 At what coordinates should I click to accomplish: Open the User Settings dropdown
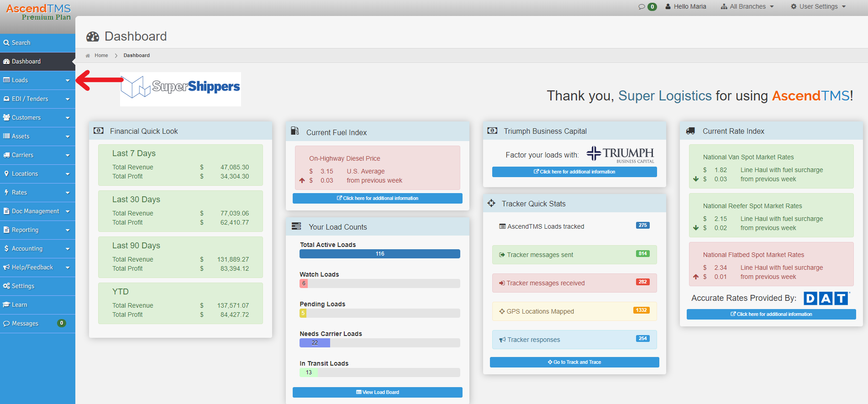tap(818, 6)
